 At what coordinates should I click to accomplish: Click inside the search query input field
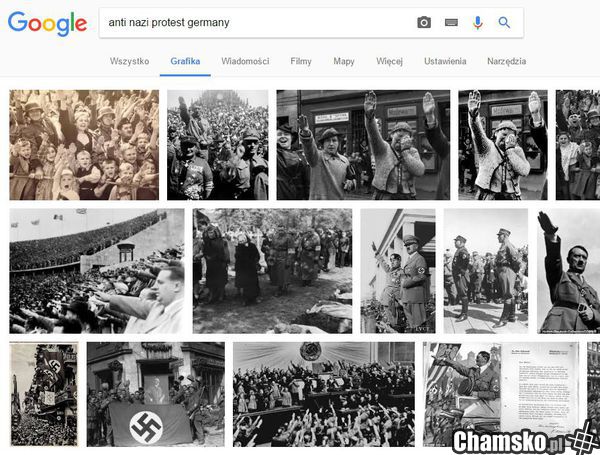(x=256, y=23)
